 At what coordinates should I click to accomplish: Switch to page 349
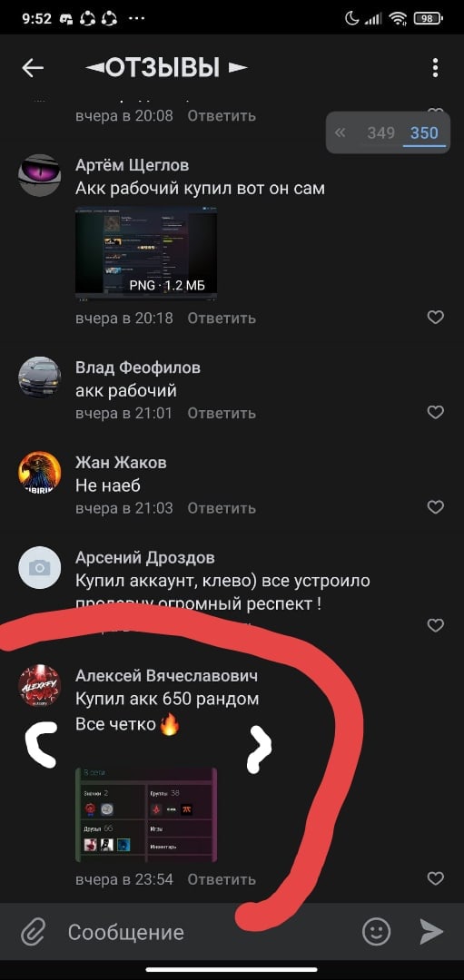(x=380, y=133)
